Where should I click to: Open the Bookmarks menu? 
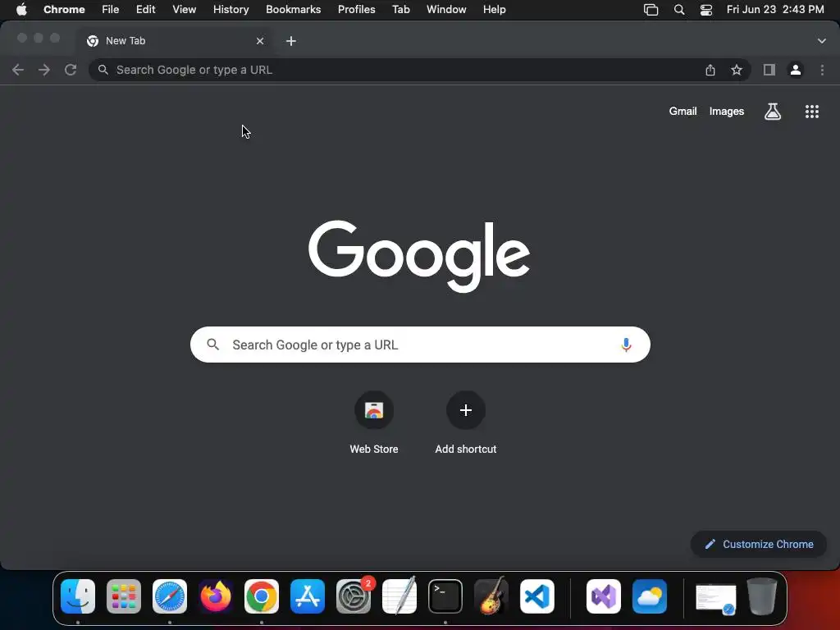pyautogui.click(x=294, y=9)
